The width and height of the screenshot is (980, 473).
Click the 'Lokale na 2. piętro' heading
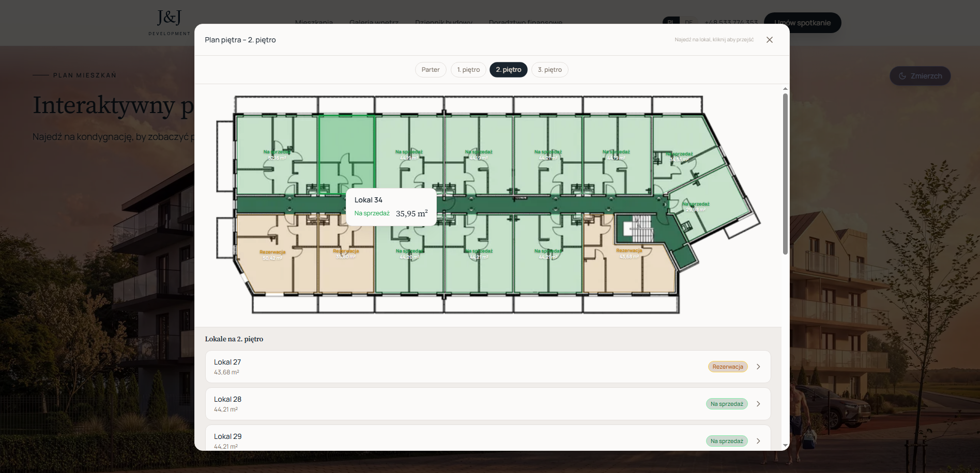click(234, 339)
